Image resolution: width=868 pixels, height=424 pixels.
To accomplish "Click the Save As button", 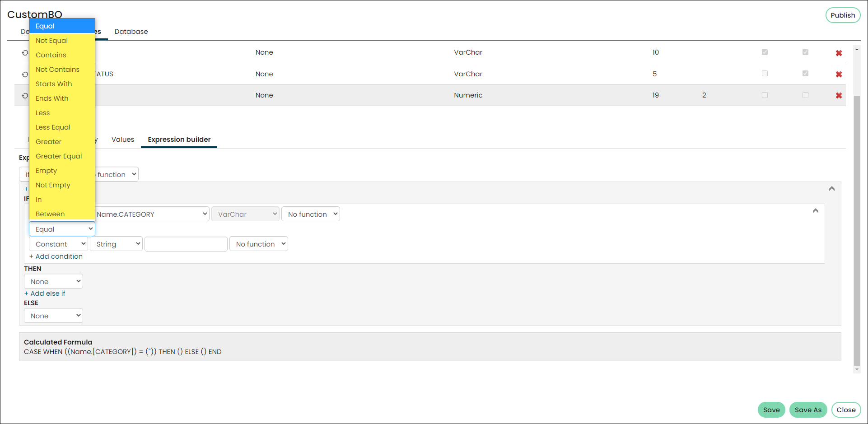I will click(808, 410).
